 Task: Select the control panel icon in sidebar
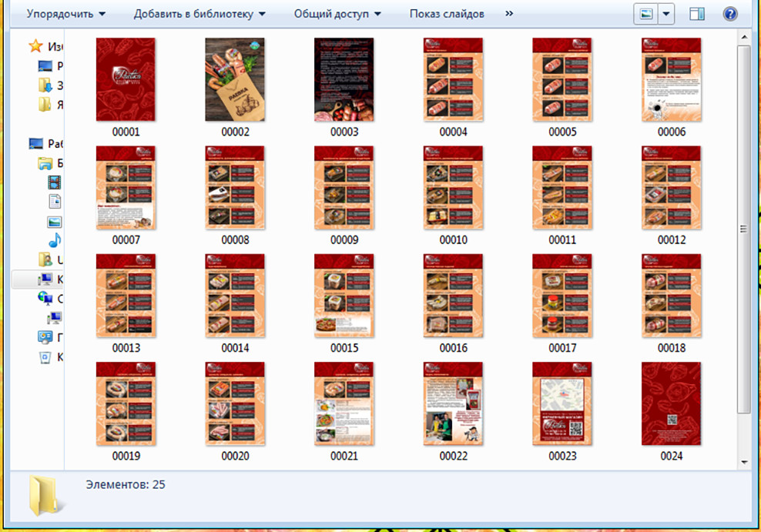click(x=45, y=337)
